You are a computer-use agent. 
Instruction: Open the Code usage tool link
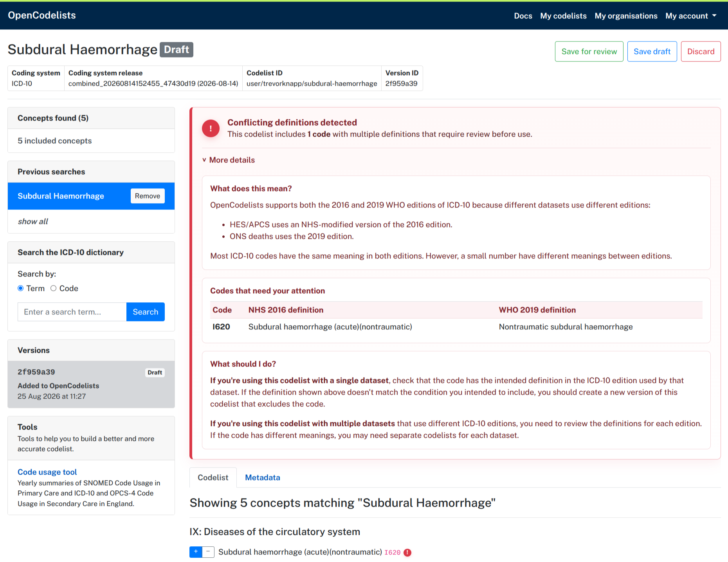click(x=47, y=472)
